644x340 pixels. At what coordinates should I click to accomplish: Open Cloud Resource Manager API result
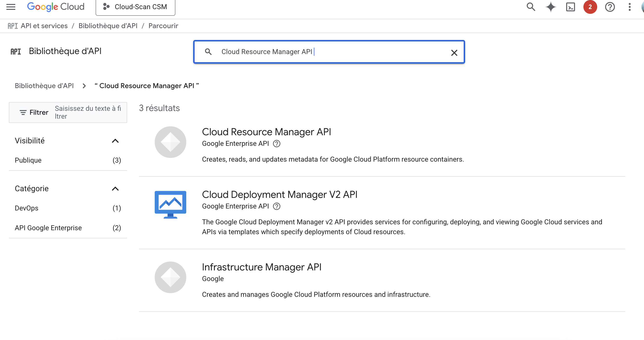[x=266, y=132]
